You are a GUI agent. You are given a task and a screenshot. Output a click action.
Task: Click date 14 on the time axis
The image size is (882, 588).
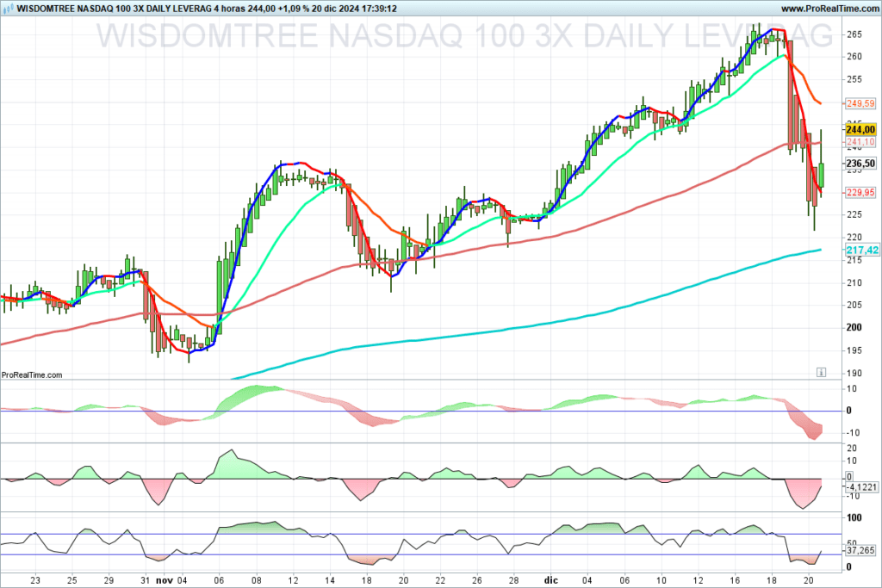(330, 580)
